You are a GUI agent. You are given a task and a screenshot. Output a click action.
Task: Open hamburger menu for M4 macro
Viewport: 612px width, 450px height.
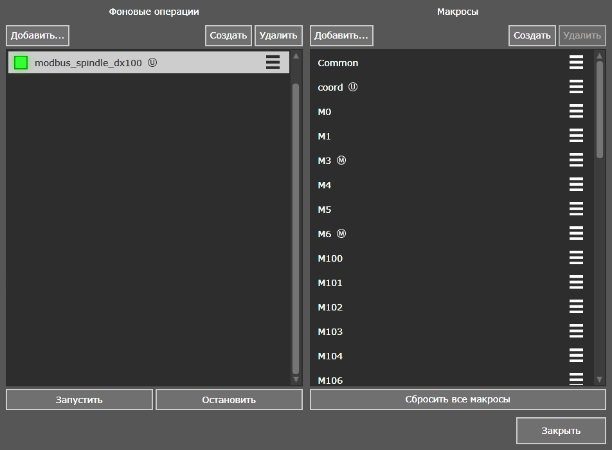(576, 184)
